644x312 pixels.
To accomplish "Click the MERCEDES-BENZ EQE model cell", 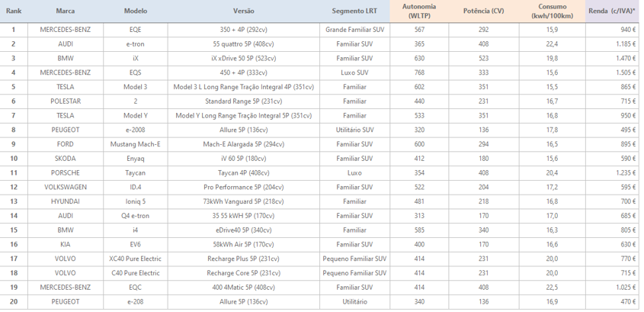I will point(135,30).
